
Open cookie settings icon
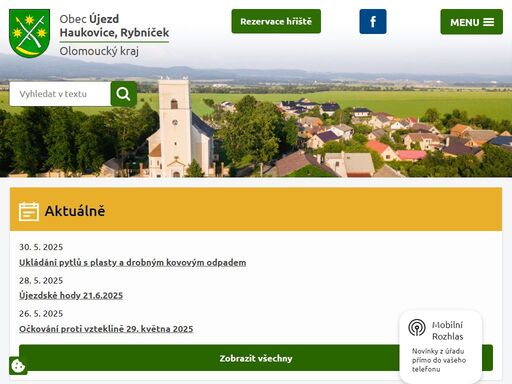[18, 366]
